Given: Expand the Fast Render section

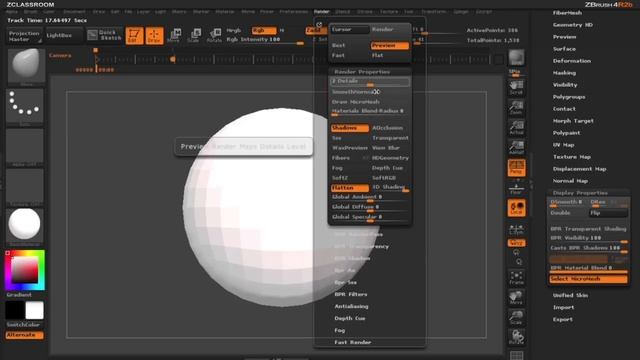Looking at the screenshot, I should click(353, 342).
